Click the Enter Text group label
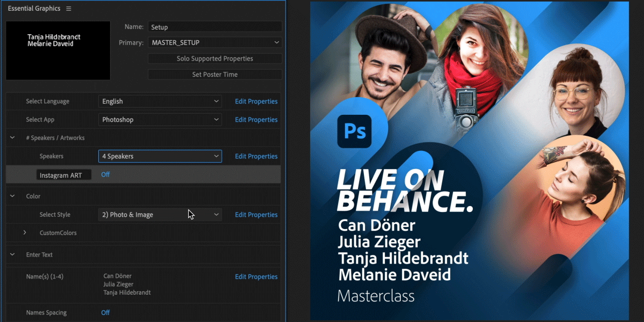Screen dimensions: 644x322 [39, 255]
